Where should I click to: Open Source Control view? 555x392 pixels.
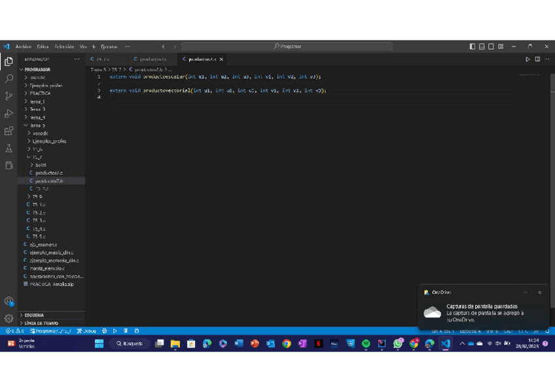9,96
